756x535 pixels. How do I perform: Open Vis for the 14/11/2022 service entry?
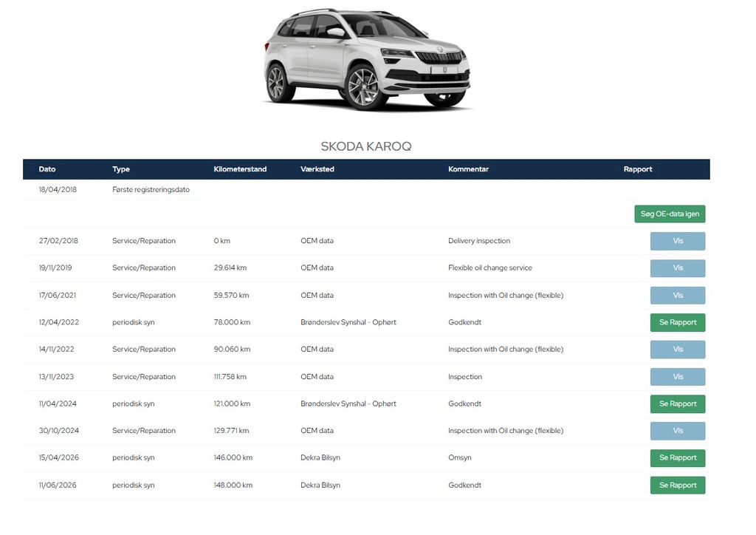point(678,350)
